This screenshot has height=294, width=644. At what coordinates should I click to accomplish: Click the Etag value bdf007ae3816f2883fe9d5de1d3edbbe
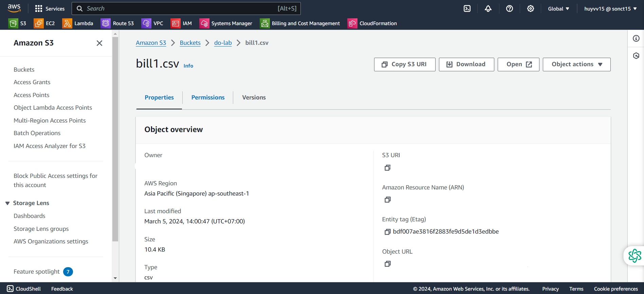click(x=446, y=232)
